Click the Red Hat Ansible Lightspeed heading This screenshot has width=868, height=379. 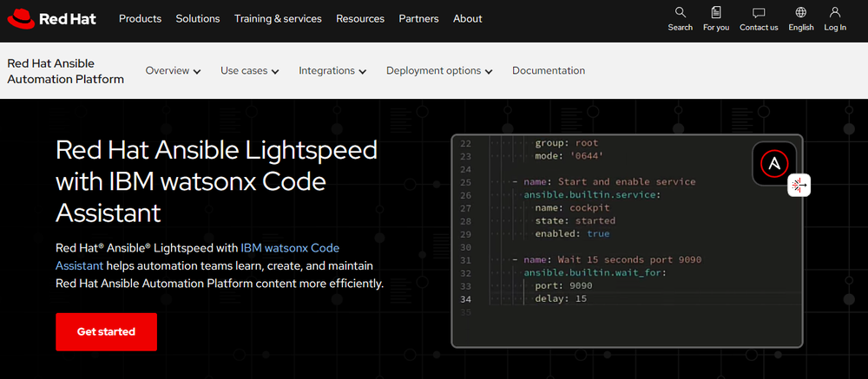216,181
